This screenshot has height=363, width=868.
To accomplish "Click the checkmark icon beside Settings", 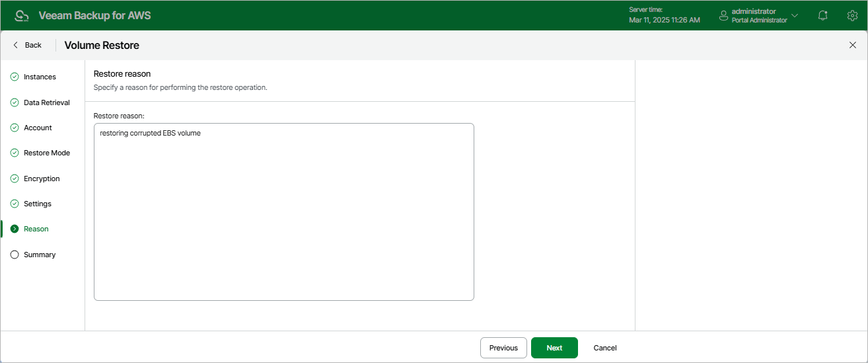I will 15,204.
